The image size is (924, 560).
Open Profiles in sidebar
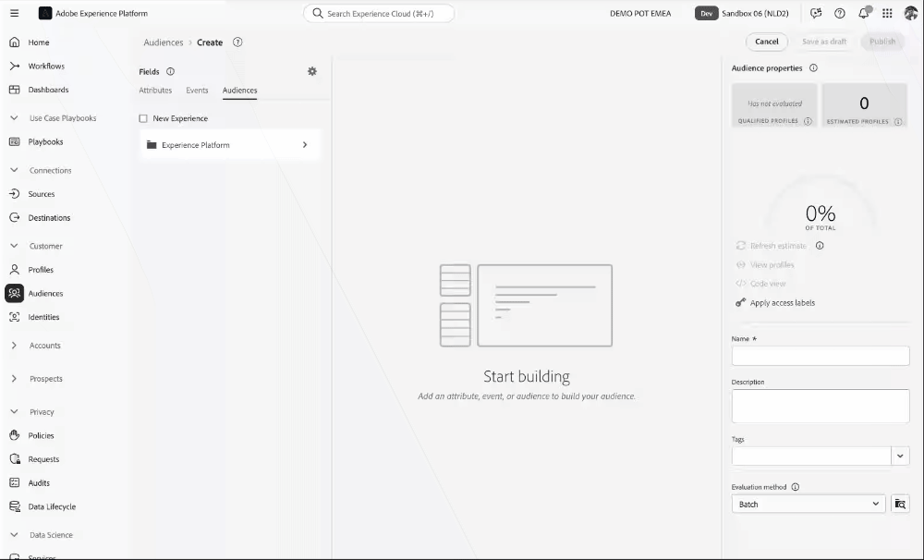pyautogui.click(x=41, y=270)
